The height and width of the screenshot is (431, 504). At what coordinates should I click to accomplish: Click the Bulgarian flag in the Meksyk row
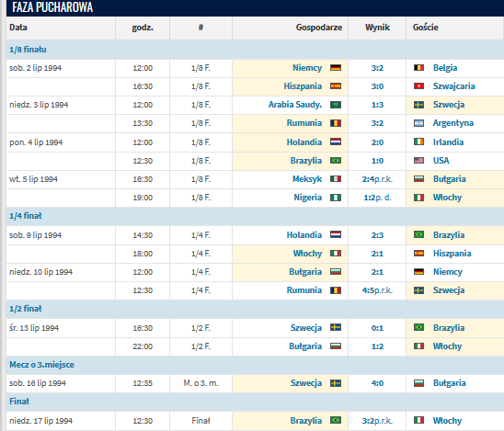pos(418,179)
